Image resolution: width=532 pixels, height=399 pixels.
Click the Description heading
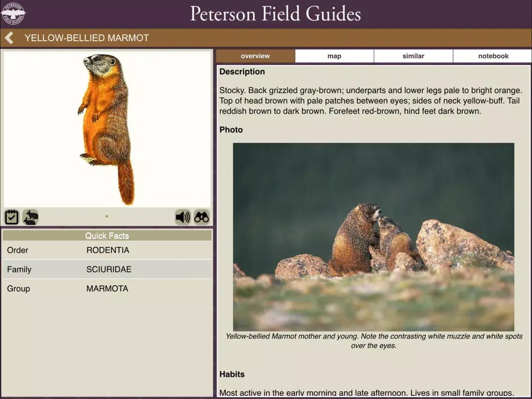pos(242,72)
